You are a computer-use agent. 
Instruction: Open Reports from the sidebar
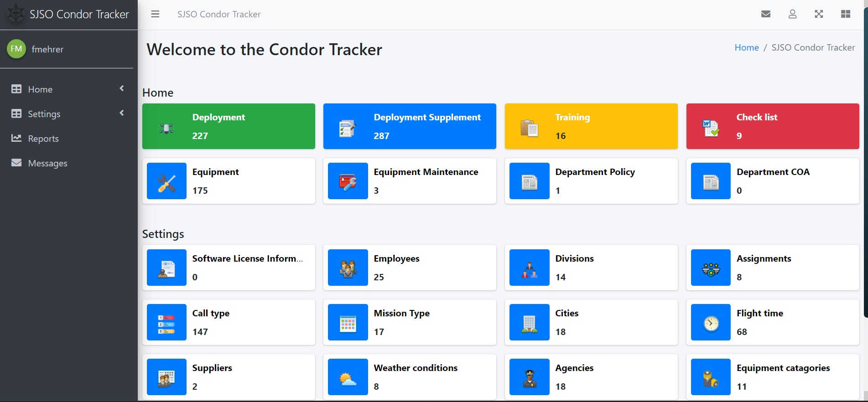point(43,139)
